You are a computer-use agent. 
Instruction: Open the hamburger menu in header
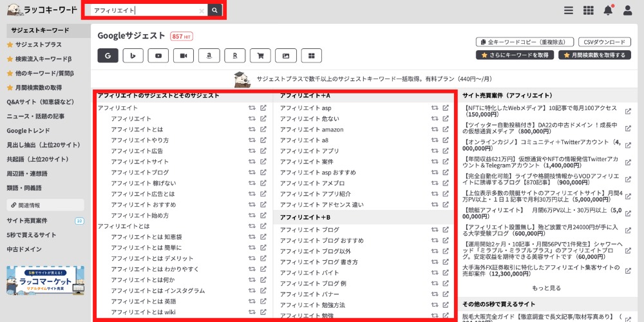[x=568, y=10]
